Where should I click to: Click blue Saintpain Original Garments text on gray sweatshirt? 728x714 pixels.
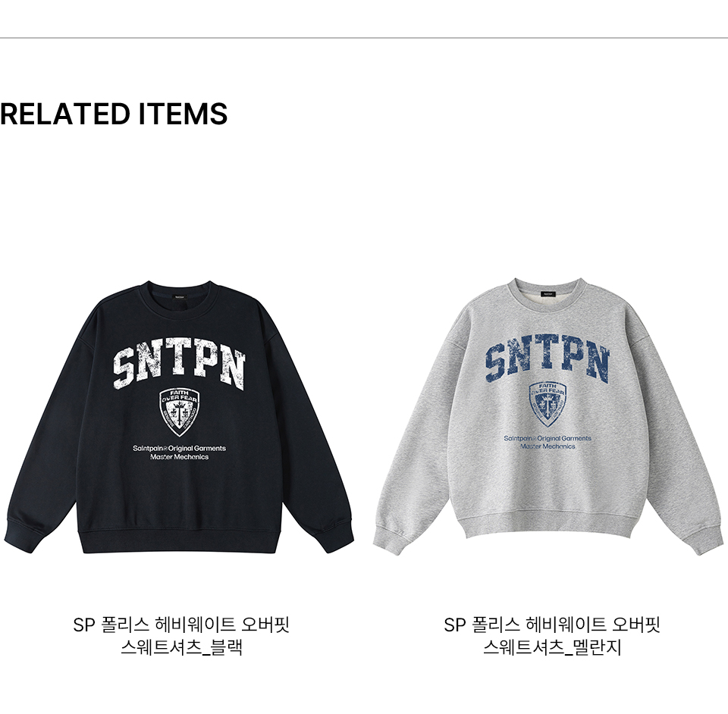tap(548, 438)
